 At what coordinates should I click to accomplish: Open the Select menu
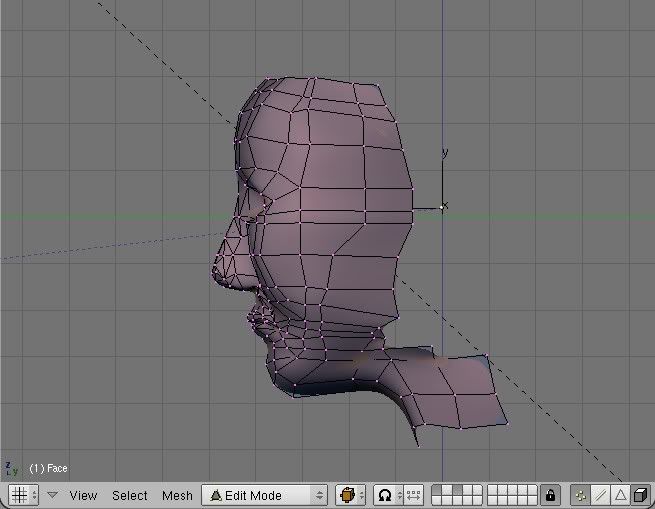click(x=130, y=495)
